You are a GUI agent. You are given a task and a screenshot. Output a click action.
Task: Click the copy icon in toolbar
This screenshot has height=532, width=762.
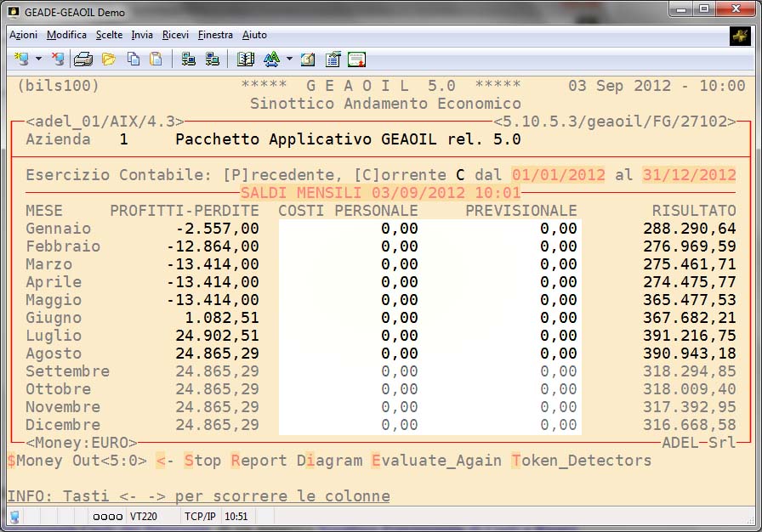point(134,59)
